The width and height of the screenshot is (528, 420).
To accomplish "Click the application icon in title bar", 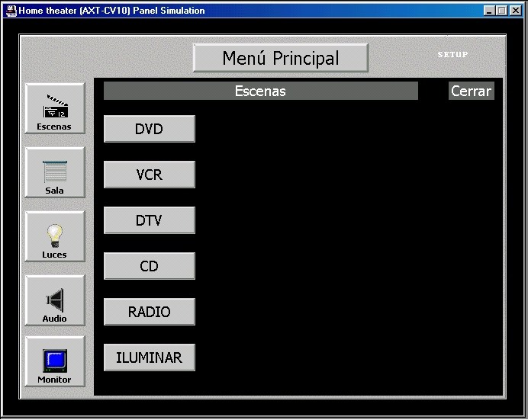I will [11, 11].
